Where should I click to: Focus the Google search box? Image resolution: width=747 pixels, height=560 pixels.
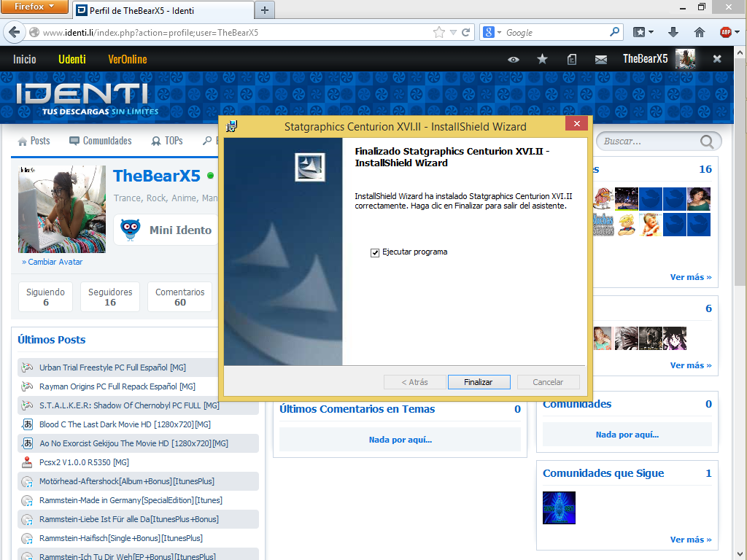coord(555,32)
